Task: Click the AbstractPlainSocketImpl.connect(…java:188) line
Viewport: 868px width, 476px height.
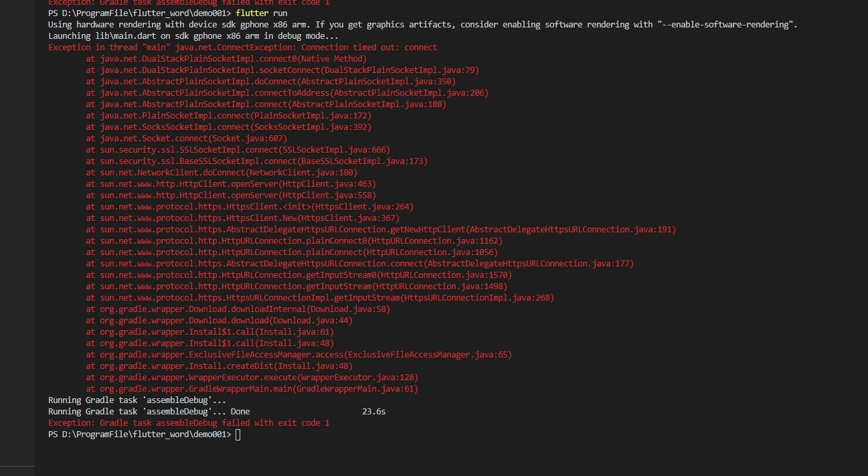Action: pos(266,104)
